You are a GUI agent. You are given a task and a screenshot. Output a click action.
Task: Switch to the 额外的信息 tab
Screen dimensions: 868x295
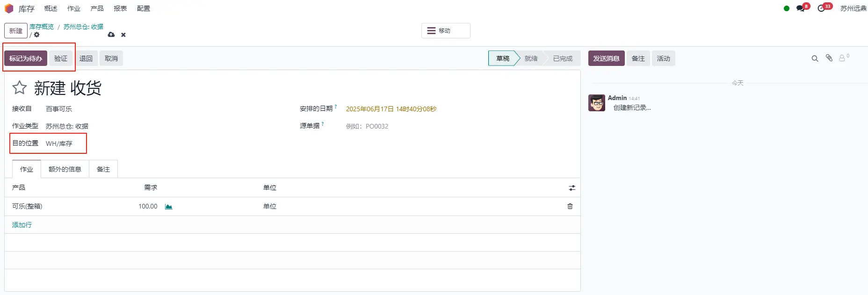tap(65, 169)
